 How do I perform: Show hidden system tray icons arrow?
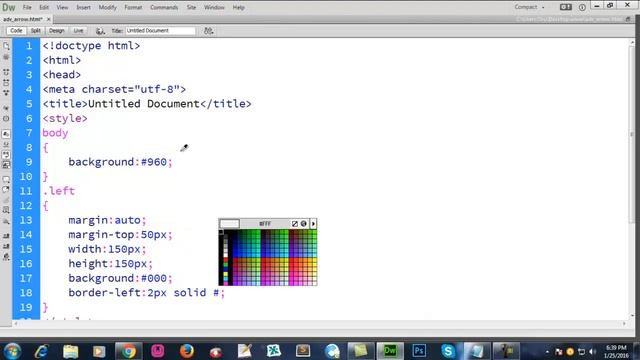(547, 351)
